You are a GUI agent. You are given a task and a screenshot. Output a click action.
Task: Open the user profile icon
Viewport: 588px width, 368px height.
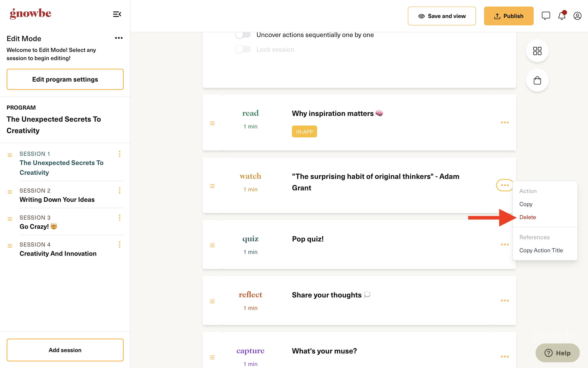click(577, 16)
